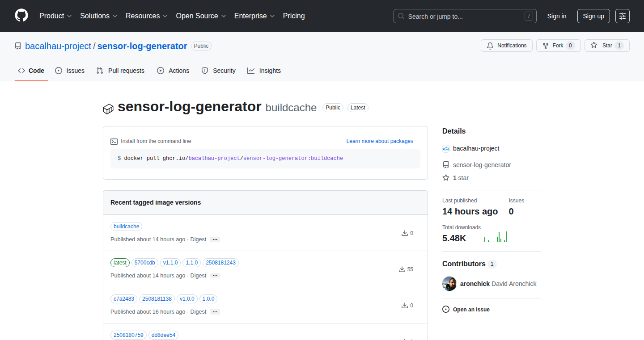Focus the 'Search or jump to...' field

(x=465, y=16)
